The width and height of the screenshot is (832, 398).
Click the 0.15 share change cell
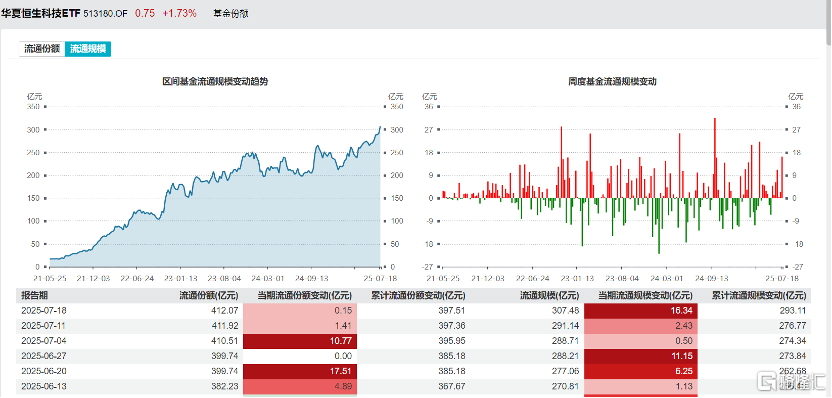click(x=300, y=311)
